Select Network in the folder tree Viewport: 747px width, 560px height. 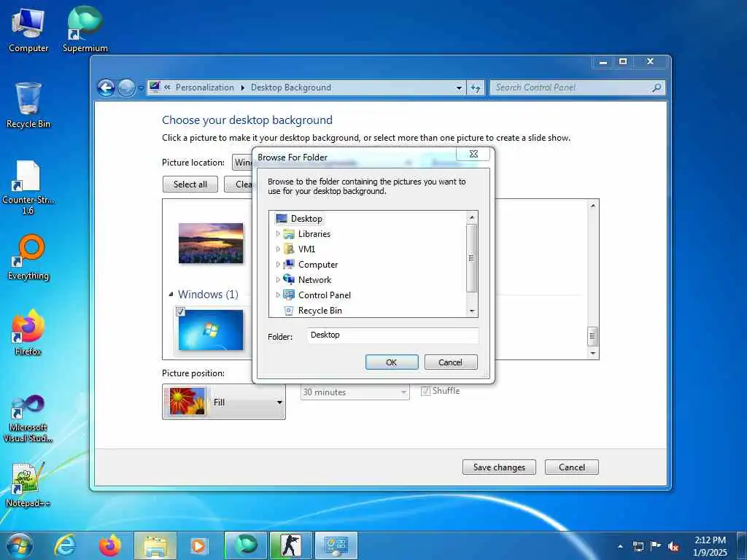coord(314,279)
